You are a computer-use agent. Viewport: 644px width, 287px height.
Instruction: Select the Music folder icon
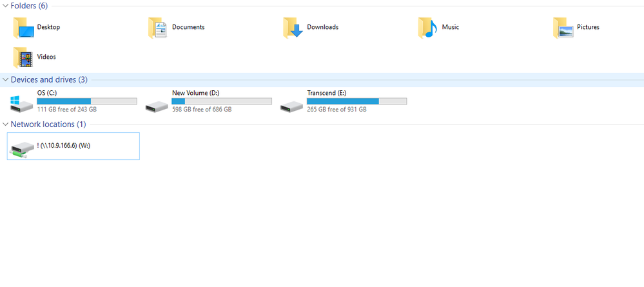(x=428, y=28)
